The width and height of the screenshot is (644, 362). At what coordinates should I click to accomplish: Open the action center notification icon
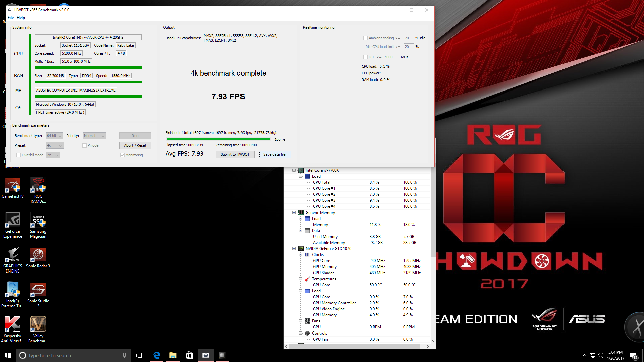(634, 355)
